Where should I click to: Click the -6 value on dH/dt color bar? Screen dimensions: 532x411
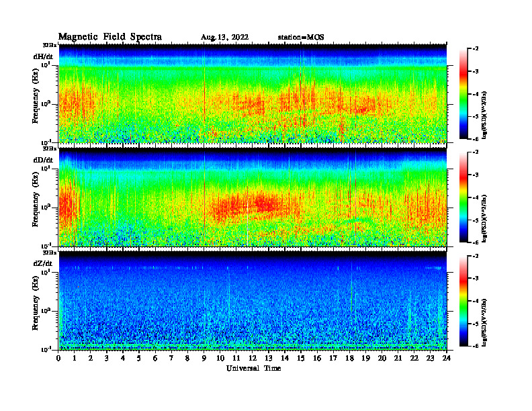[x=476, y=139]
